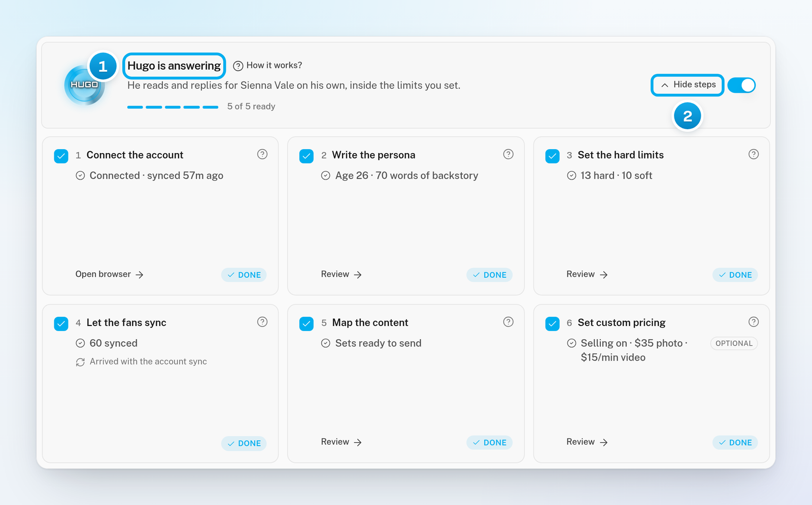Click Review on Set the hard limits card
The height and width of the screenshot is (505, 812).
pos(587,274)
